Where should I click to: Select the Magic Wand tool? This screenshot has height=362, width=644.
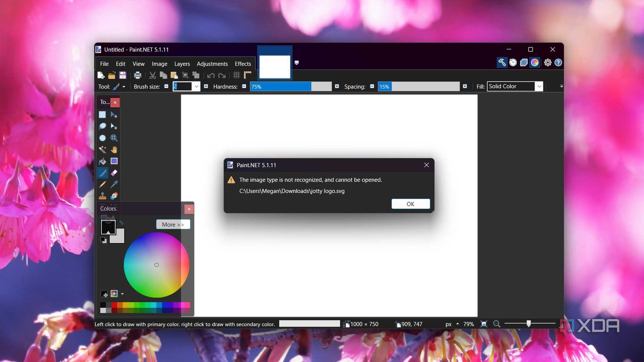102,150
